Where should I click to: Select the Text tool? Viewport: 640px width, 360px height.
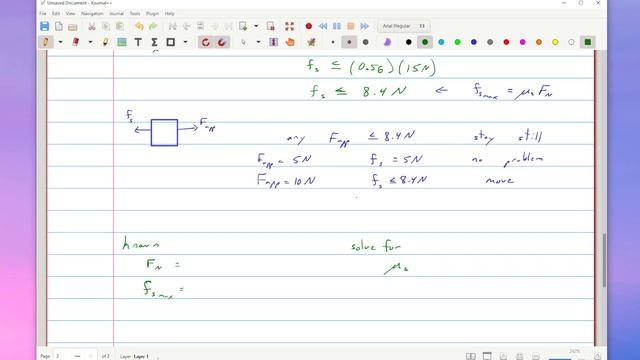tap(138, 42)
